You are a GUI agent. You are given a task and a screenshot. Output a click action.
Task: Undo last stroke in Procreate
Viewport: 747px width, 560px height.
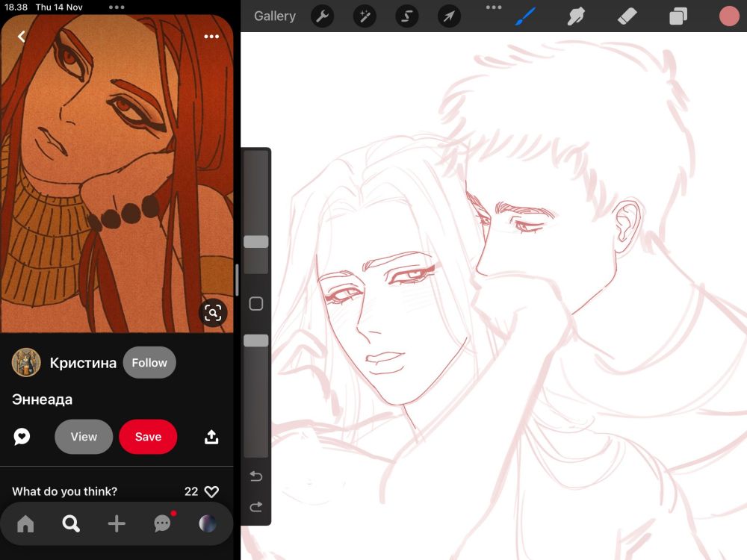click(x=255, y=476)
